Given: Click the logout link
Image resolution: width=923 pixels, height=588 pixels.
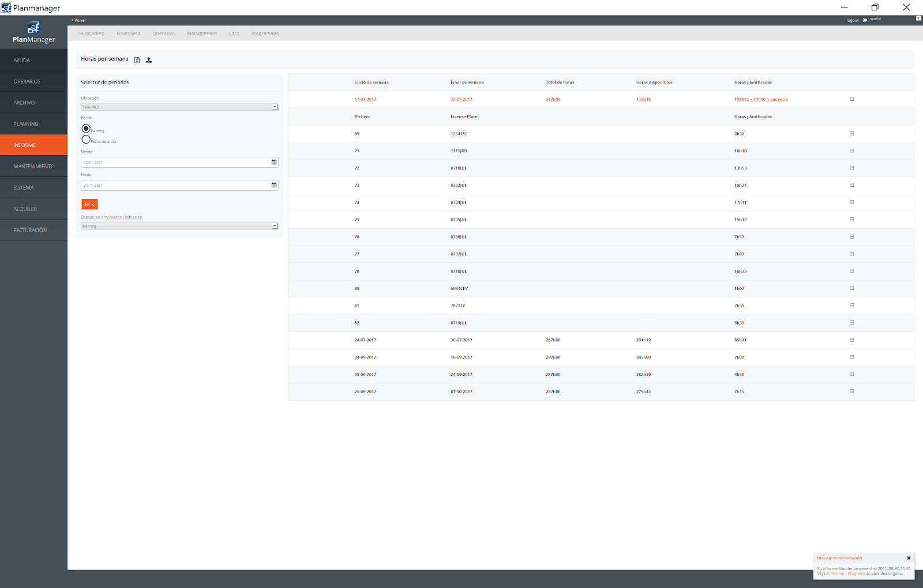Looking at the screenshot, I should pyautogui.click(x=853, y=20).
